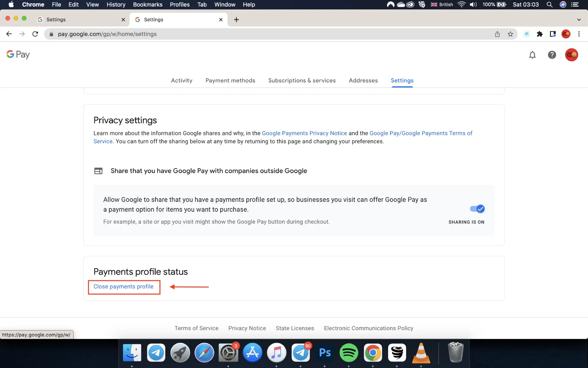Switch to the Payment methods tab
Screen dimensions: 588x368
tap(230, 81)
